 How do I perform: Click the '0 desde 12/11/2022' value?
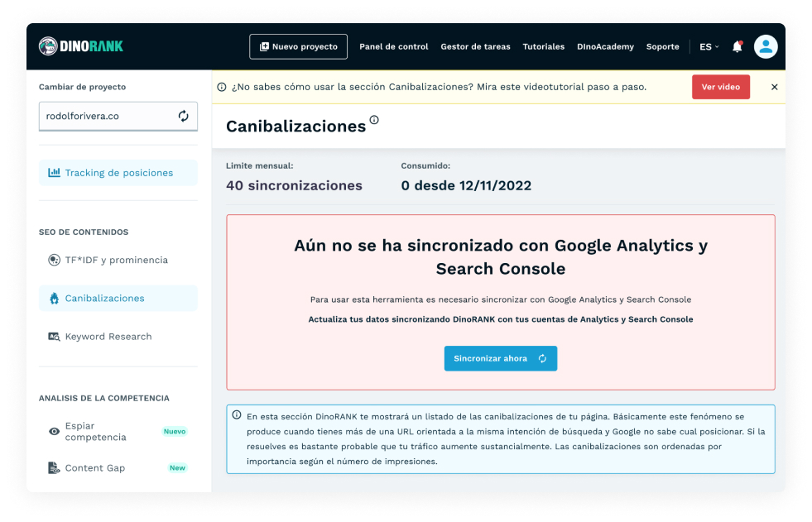466,185
